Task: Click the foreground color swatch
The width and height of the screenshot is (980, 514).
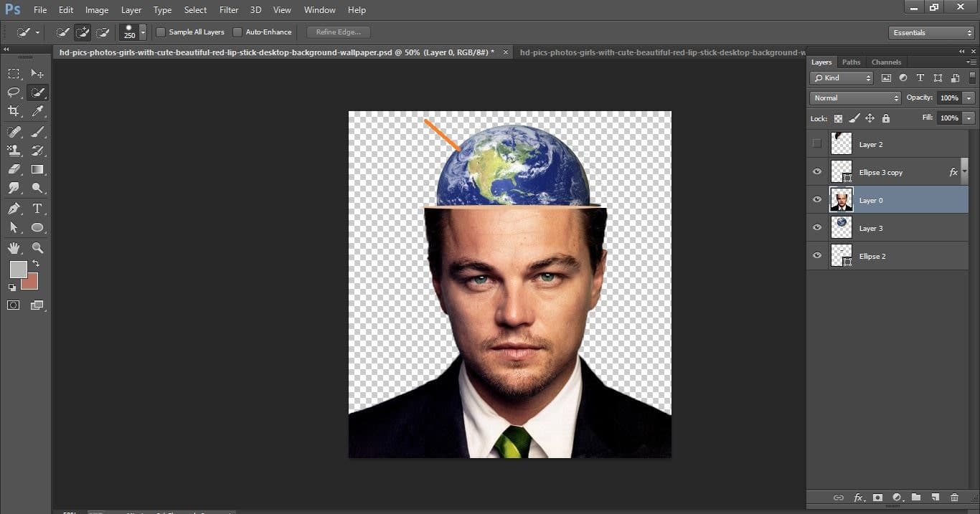Action: click(19, 268)
